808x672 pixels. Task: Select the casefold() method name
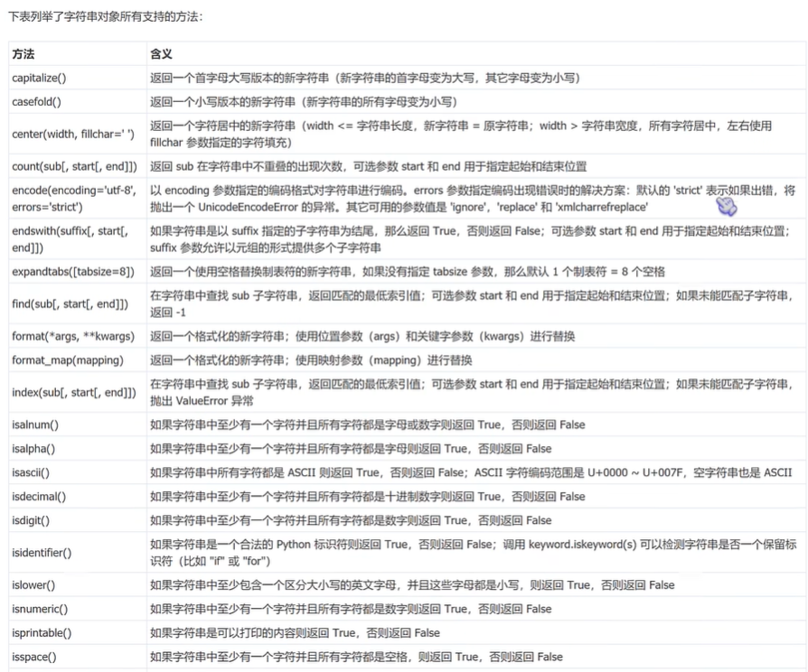click(36, 102)
